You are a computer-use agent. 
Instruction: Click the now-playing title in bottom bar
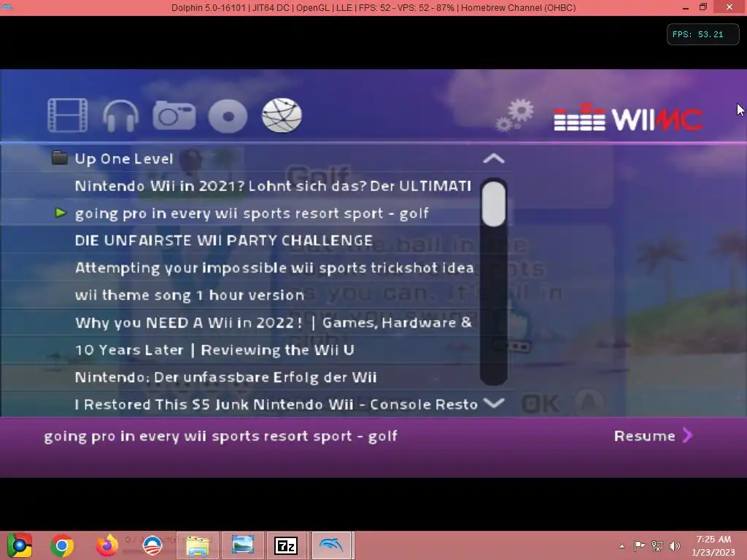220,436
